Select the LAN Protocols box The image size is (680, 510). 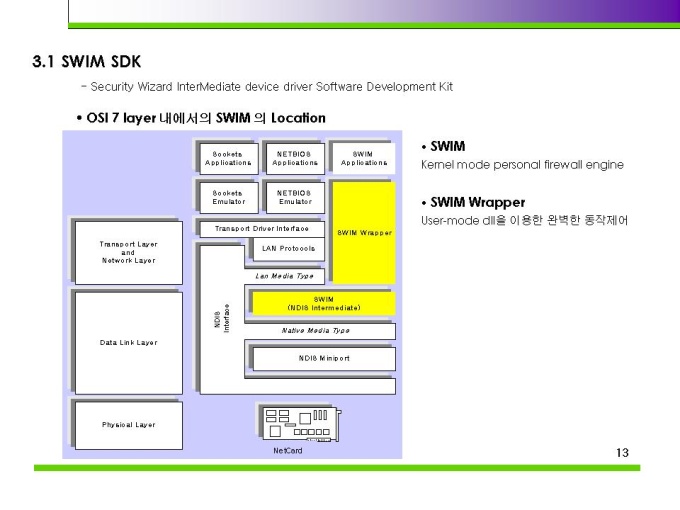click(x=288, y=249)
